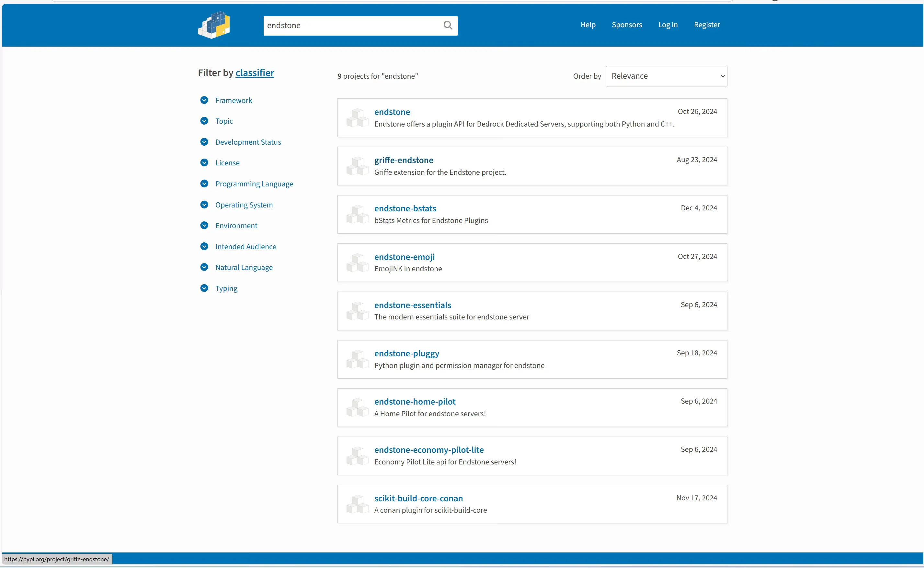Click the package icon beside endstone-emoji
Image resolution: width=924 pixels, height=568 pixels.
click(x=357, y=262)
